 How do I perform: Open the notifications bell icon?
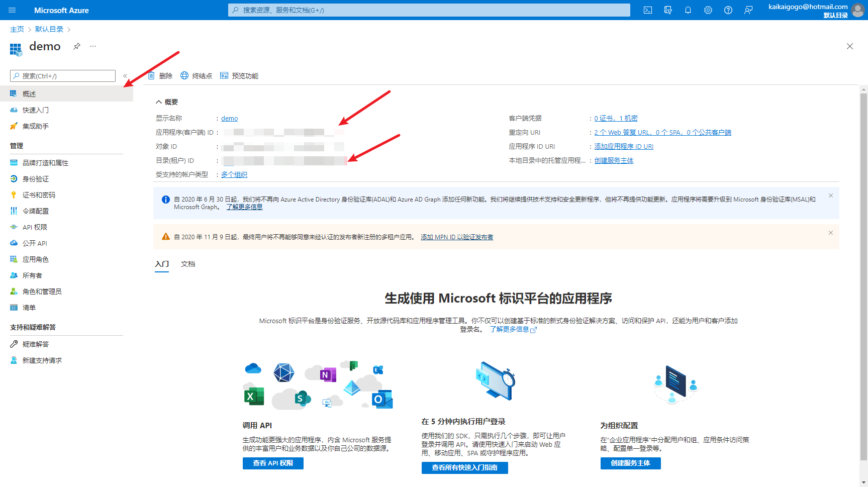click(688, 10)
